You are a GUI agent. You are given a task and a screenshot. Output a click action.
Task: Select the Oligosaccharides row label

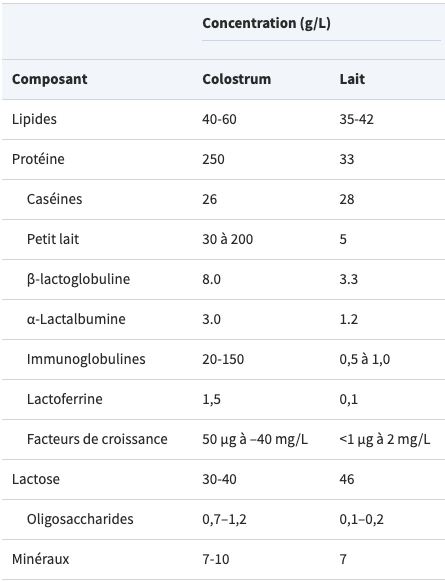click(80, 519)
